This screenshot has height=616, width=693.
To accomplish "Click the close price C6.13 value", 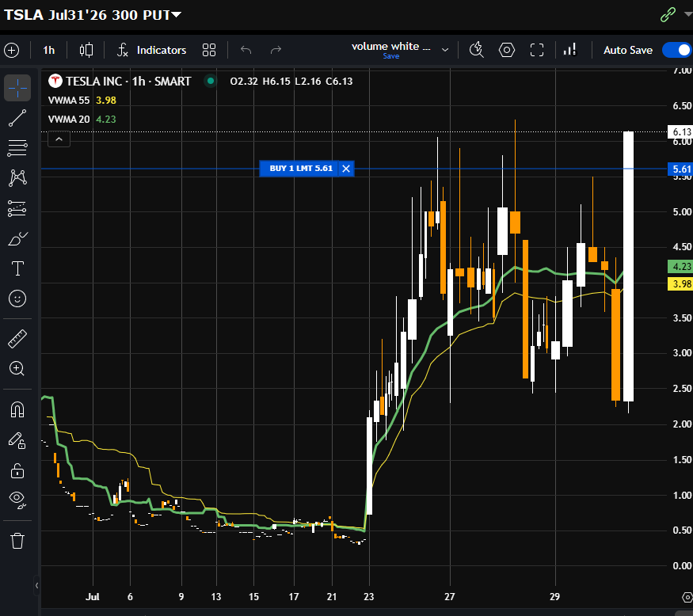I will coord(339,82).
